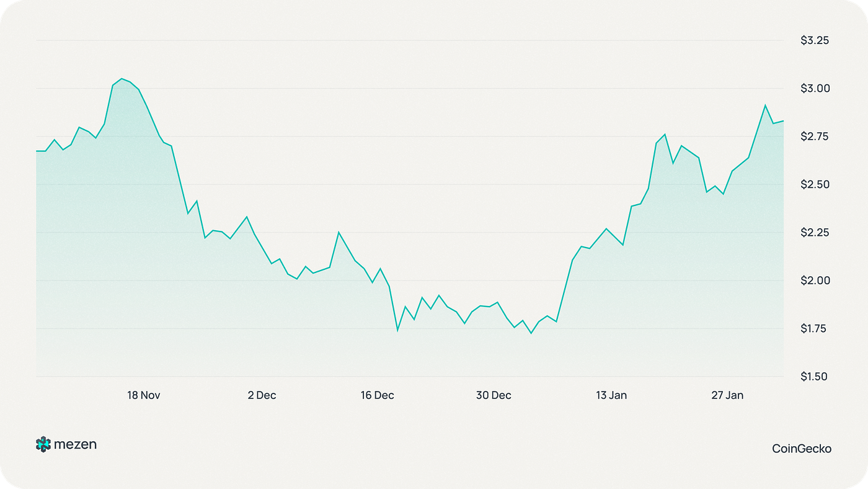868x489 pixels.
Task: Select the 27 Jan date label
Action: pos(727,395)
